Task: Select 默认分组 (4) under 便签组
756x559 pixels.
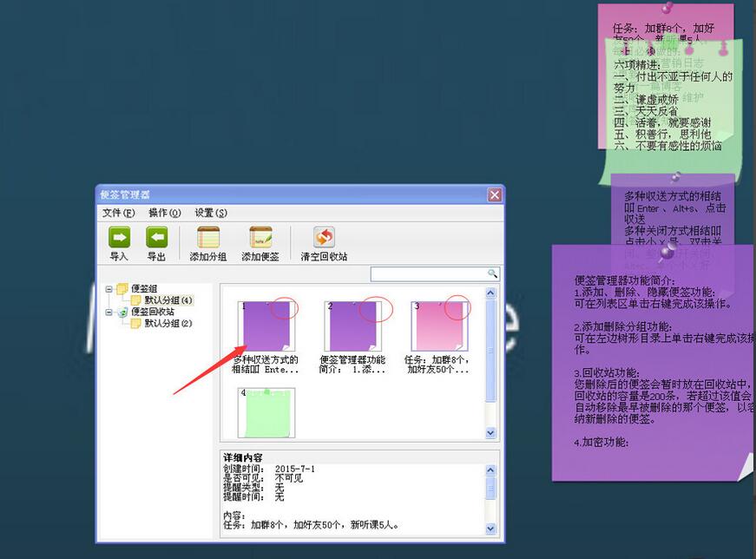Action: point(168,300)
